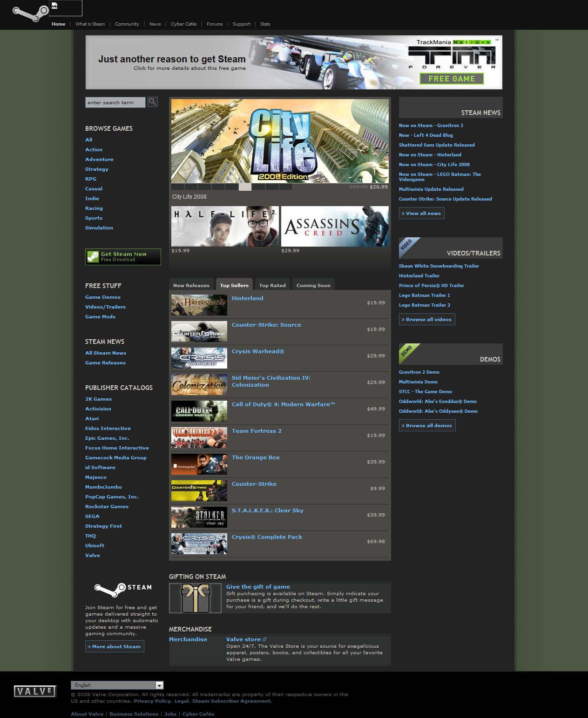Open the Ubisoft publisher catalog
Image resolution: width=588 pixels, height=718 pixels.
tap(95, 545)
